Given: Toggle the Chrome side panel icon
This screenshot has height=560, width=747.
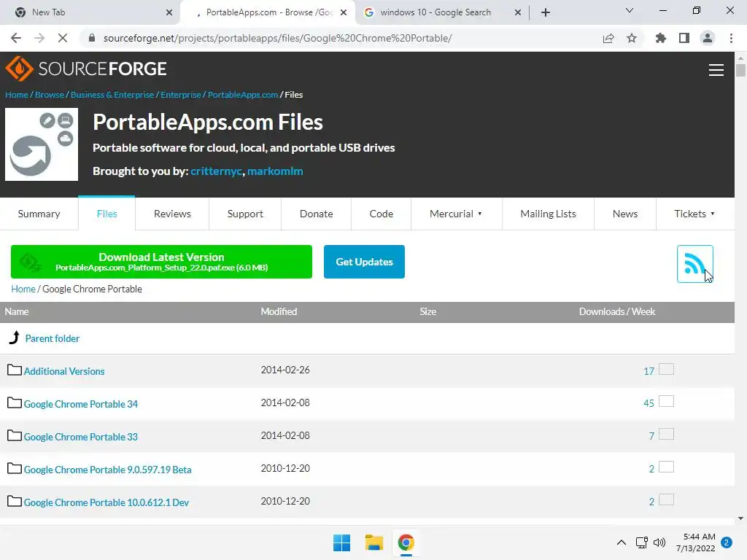Looking at the screenshot, I should (x=684, y=38).
